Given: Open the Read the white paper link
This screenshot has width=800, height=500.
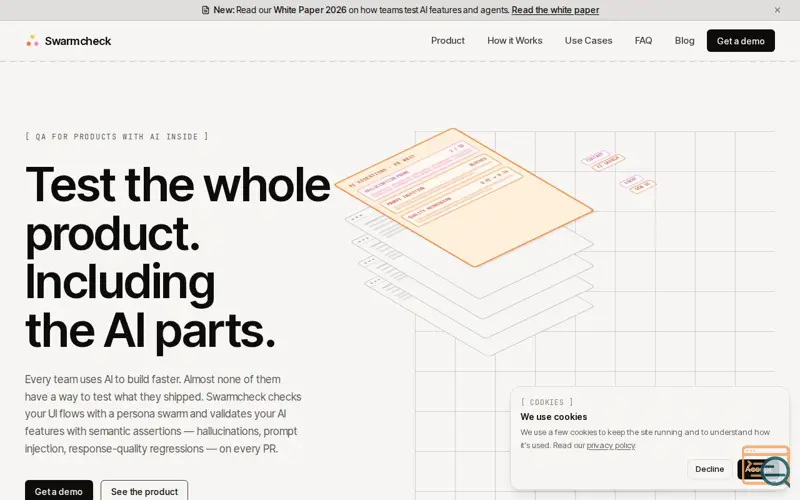Looking at the screenshot, I should (555, 10).
